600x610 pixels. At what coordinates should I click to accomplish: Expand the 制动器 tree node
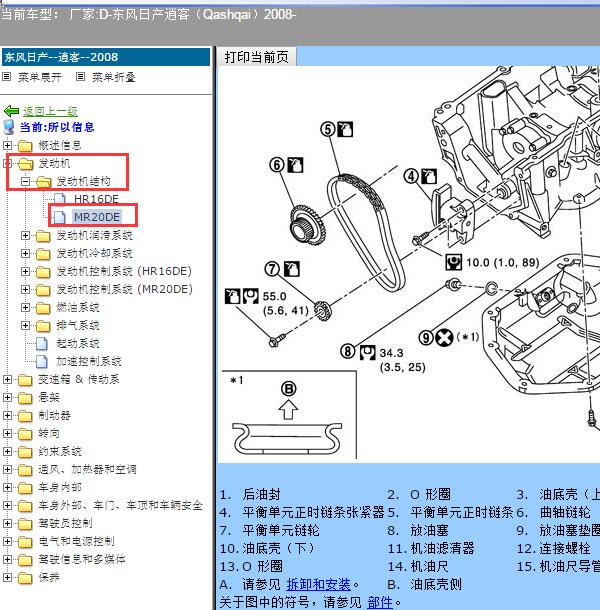pyautogui.click(x=7, y=415)
